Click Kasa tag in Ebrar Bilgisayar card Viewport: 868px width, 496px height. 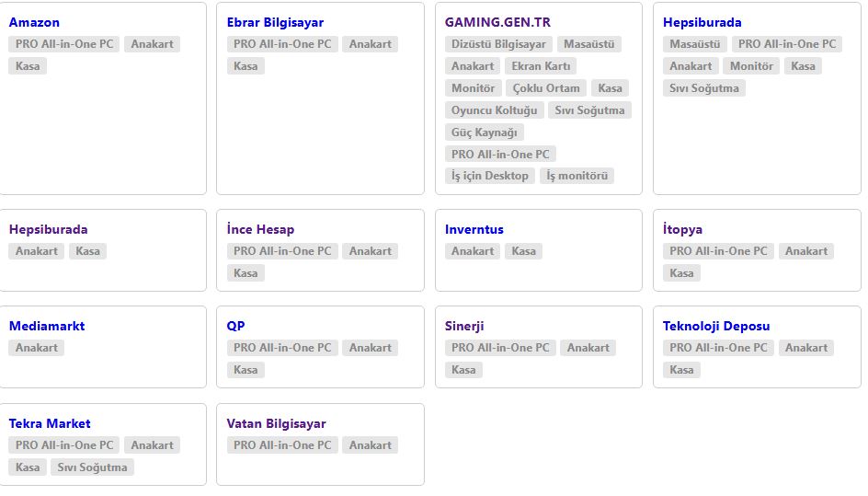point(246,66)
